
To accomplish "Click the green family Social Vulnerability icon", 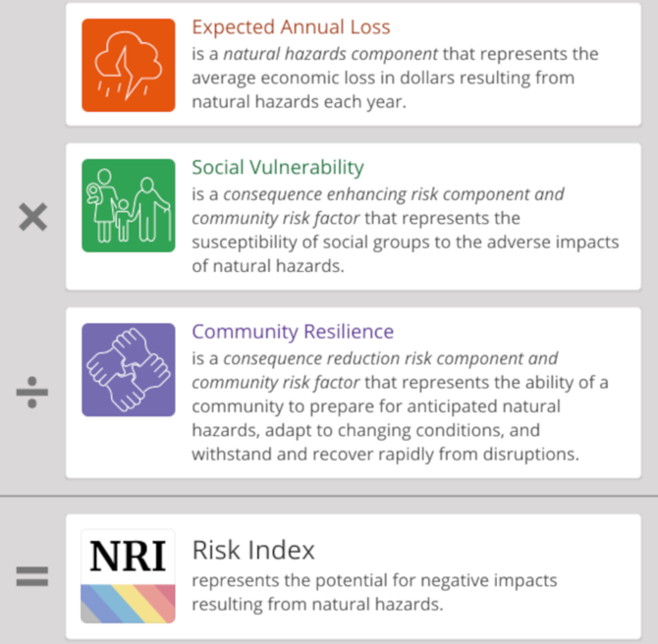I will point(129,204).
